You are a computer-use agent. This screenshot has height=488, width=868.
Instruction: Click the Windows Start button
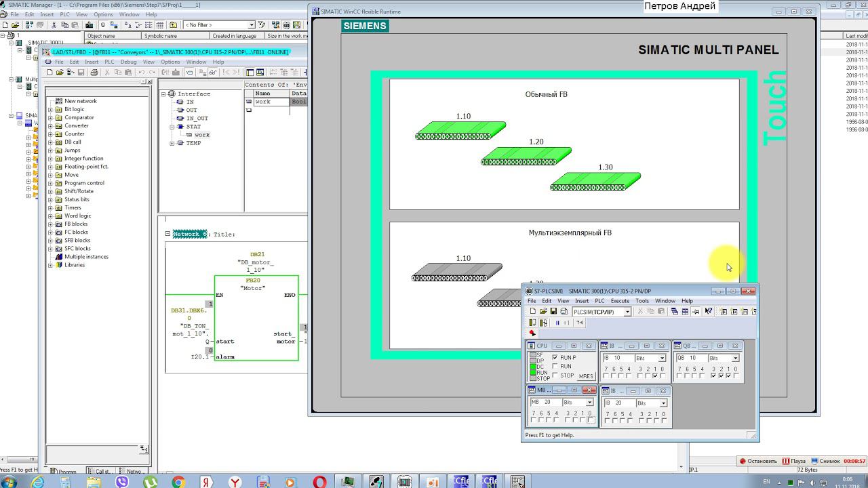9,482
